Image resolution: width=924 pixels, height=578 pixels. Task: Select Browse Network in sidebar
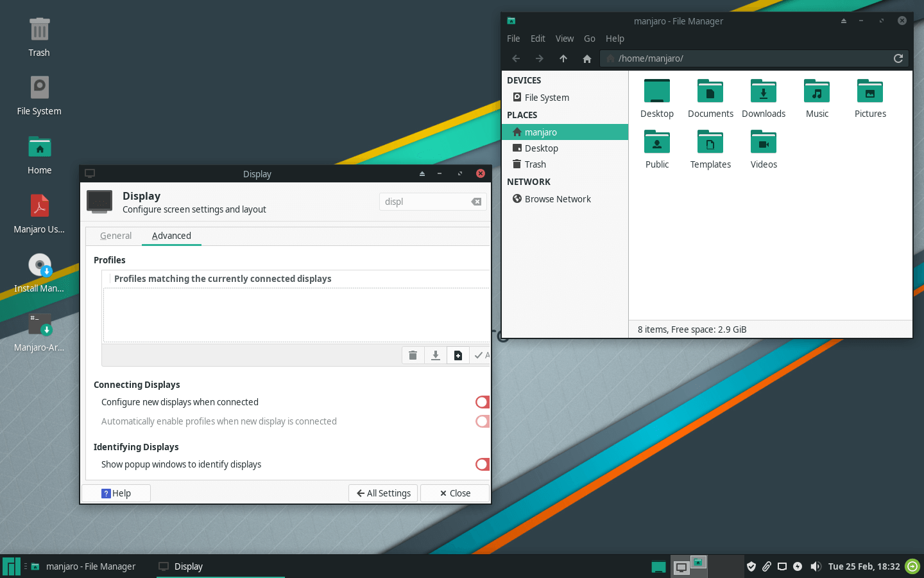[557, 199]
